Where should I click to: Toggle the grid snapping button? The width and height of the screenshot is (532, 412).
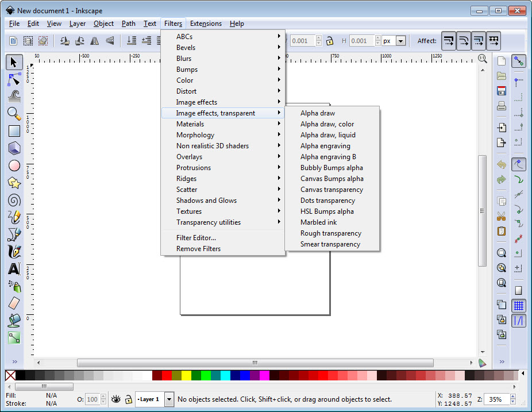(519, 306)
